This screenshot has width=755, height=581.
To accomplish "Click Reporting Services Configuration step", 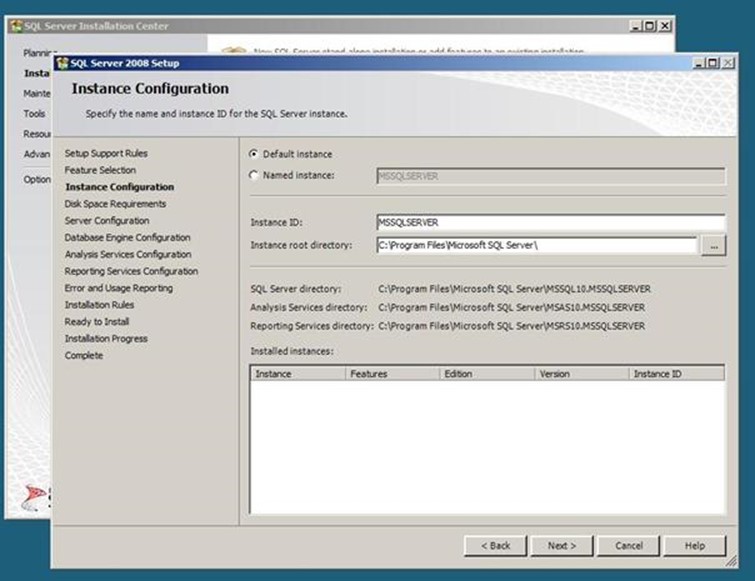I will 131,271.
